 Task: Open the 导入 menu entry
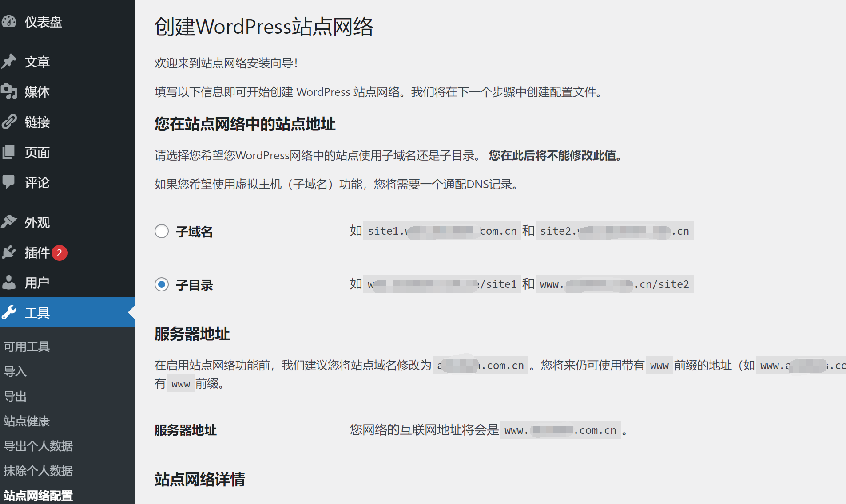[x=15, y=371]
